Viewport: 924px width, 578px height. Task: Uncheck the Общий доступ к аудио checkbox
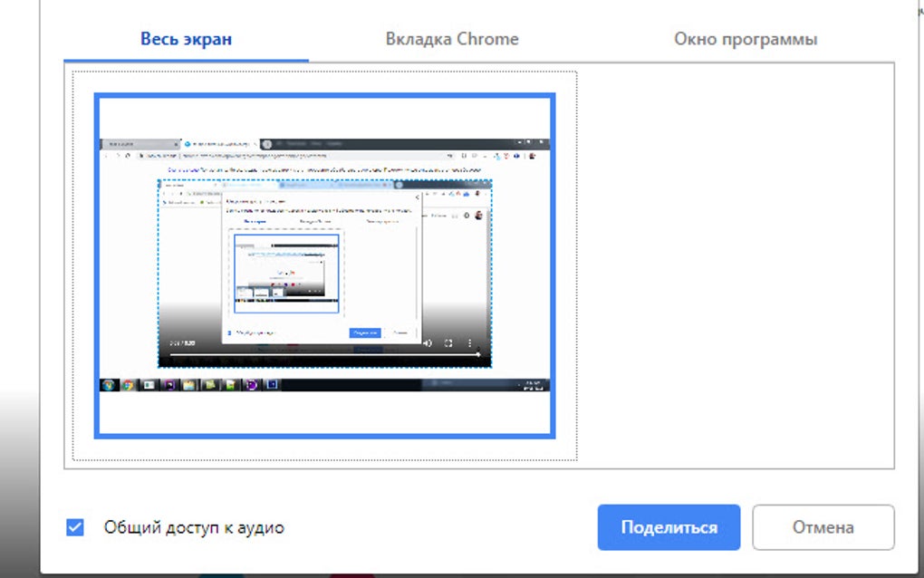[x=75, y=527]
